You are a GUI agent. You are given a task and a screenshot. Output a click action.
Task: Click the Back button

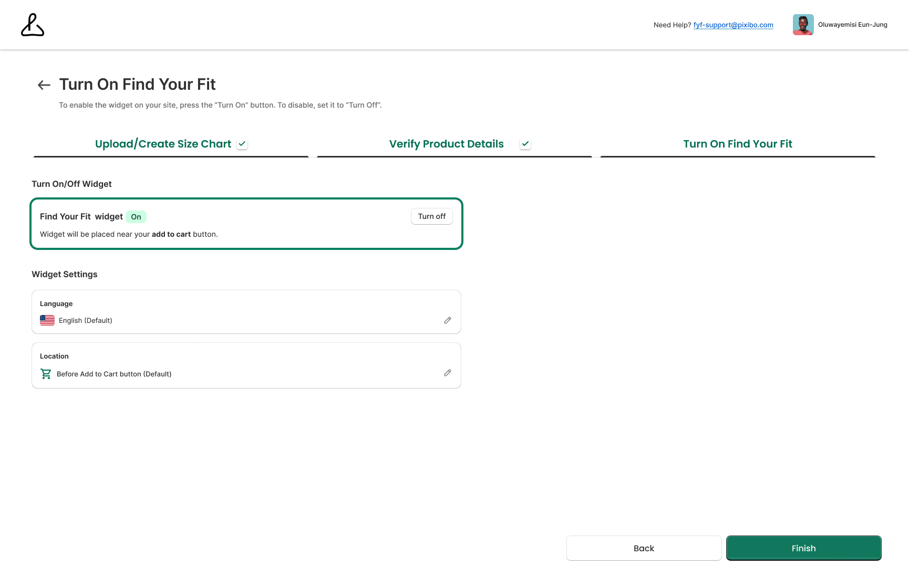click(644, 548)
